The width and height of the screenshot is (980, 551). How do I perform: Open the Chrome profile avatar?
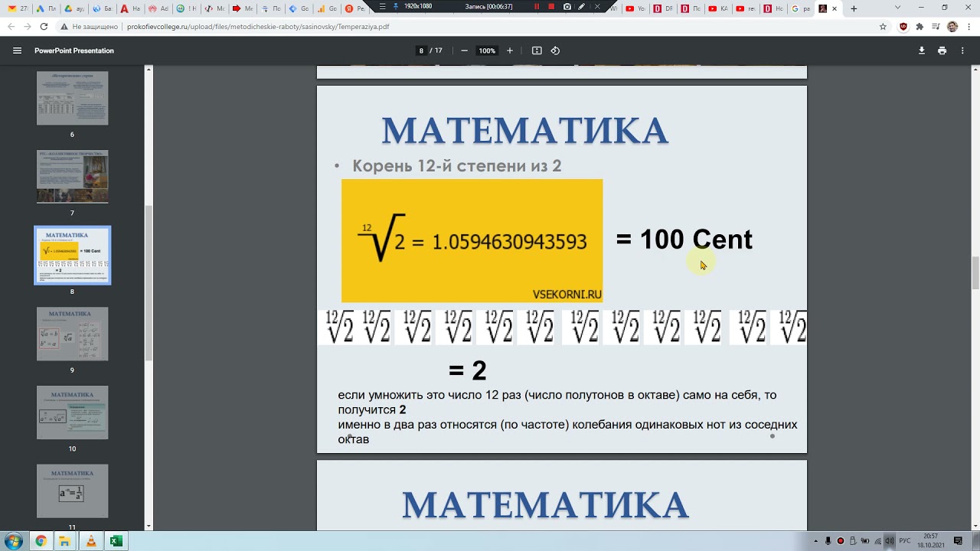[x=952, y=26]
